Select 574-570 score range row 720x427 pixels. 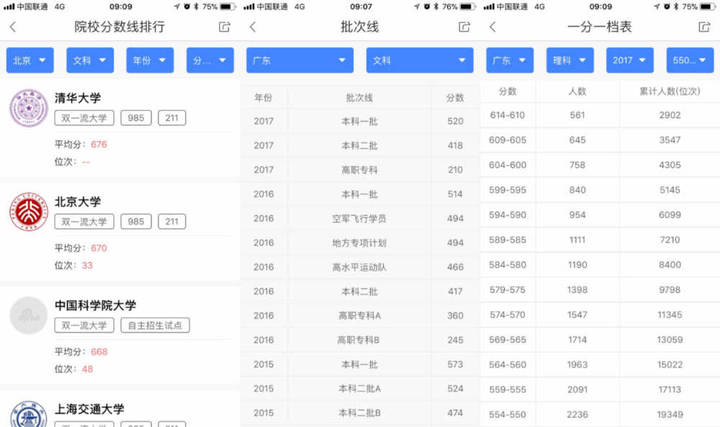(600, 315)
